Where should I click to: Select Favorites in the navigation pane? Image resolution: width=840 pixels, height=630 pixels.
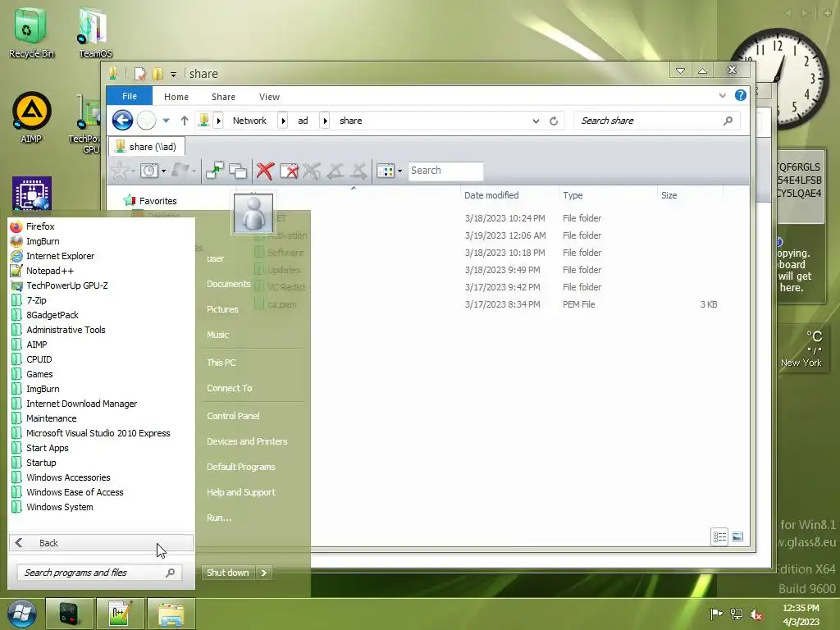coord(157,201)
